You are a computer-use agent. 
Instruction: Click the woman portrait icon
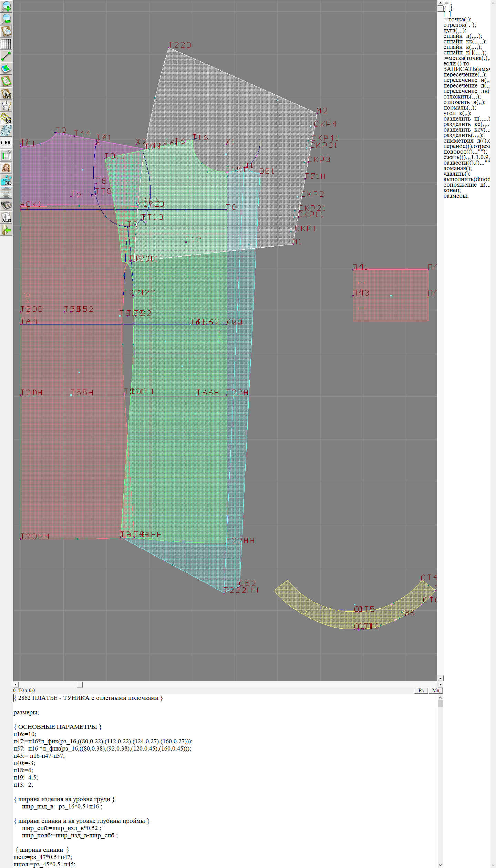(x=6, y=168)
